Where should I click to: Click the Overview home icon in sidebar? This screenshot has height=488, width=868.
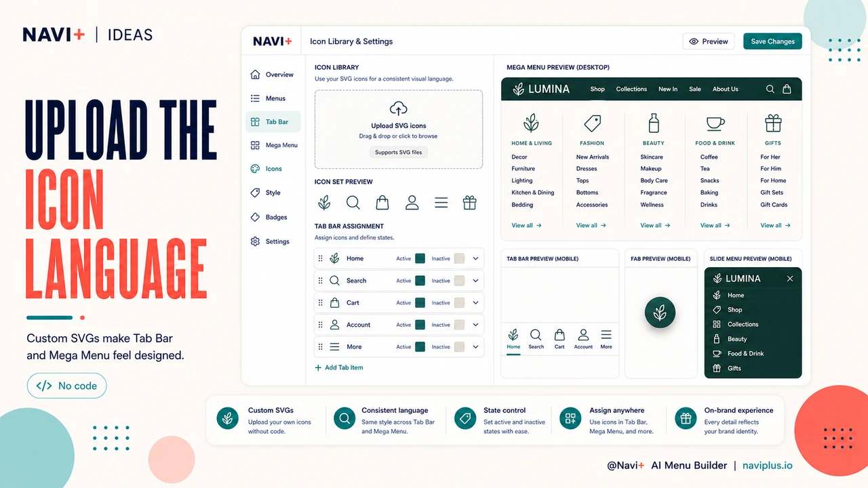tap(255, 75)
